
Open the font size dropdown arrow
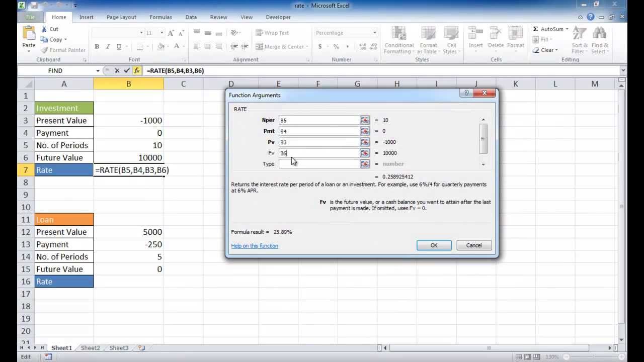coord(162,33)
